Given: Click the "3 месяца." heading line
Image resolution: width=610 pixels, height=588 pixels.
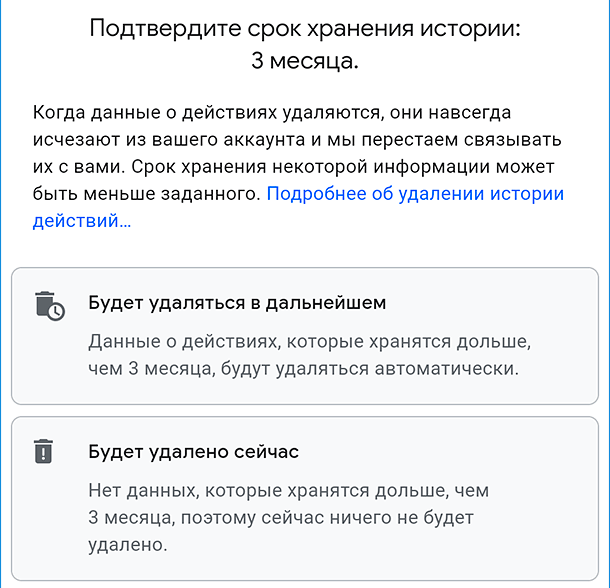Looking at the screenshot, I should (305, 61).
